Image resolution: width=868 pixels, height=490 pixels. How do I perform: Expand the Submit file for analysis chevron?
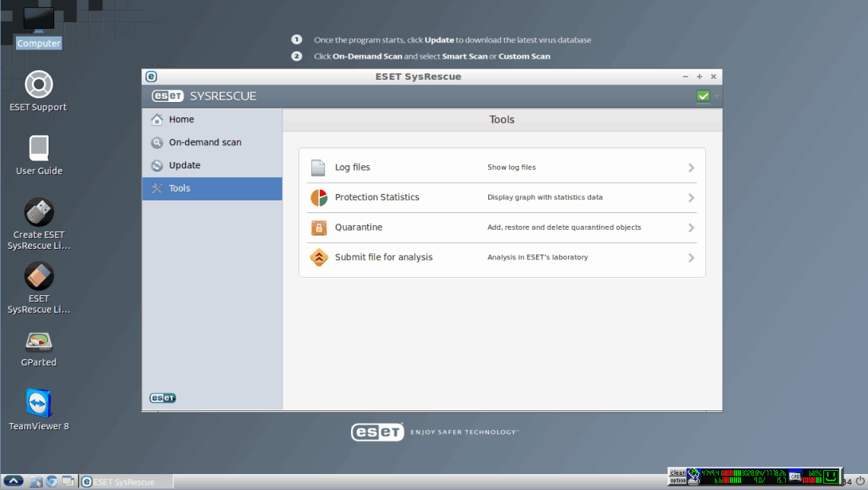click(691, 258)
